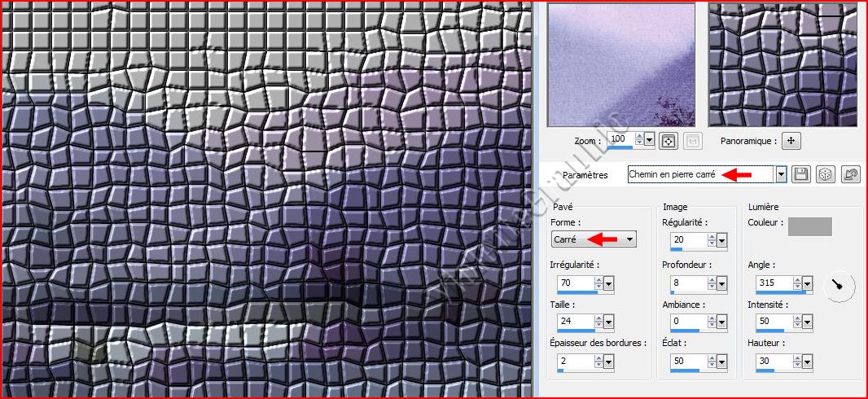This screenshot has width=868, height=399.
Task: Expand the Irrégularité slider dropdown arrow
Action: click(x=609, y=283)
